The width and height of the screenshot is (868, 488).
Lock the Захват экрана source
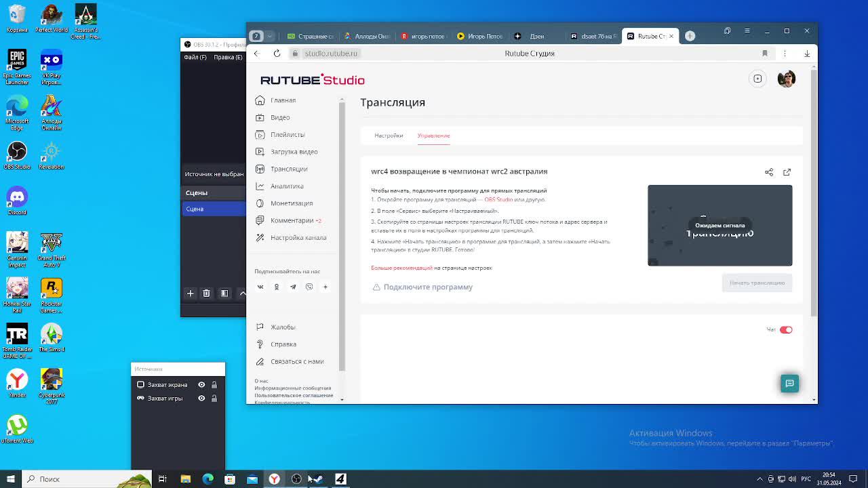[214, 384]
